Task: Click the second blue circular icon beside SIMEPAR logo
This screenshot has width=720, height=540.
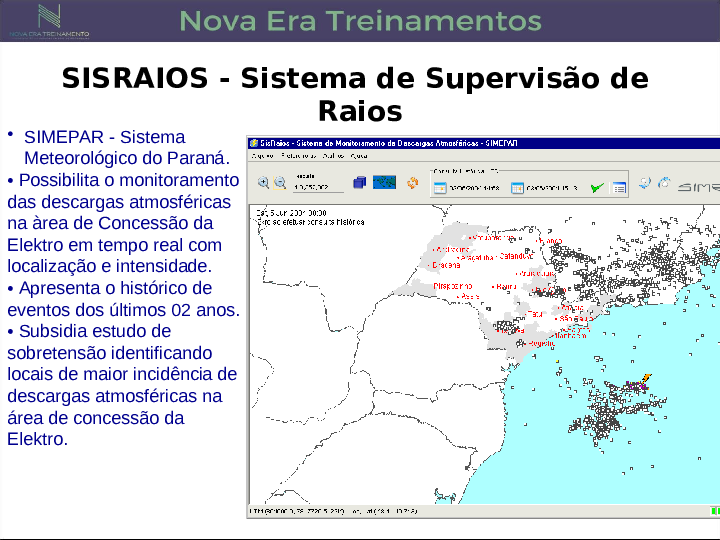Action: click(x=664, y=183)
